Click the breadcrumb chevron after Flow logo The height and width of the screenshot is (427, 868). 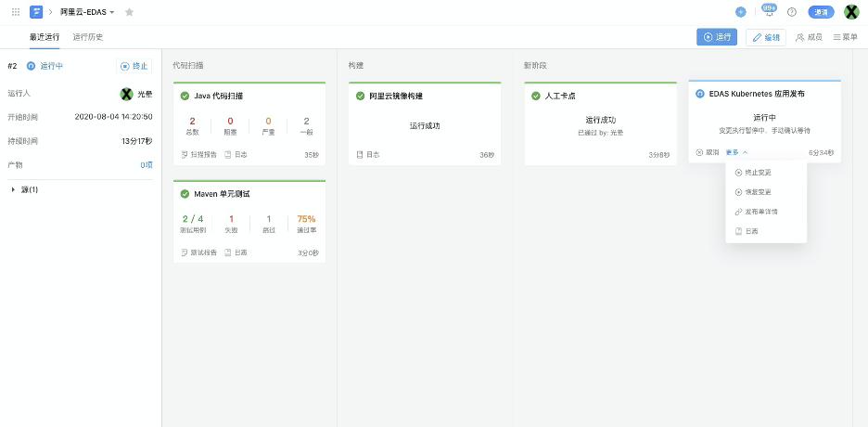[50, 12]
